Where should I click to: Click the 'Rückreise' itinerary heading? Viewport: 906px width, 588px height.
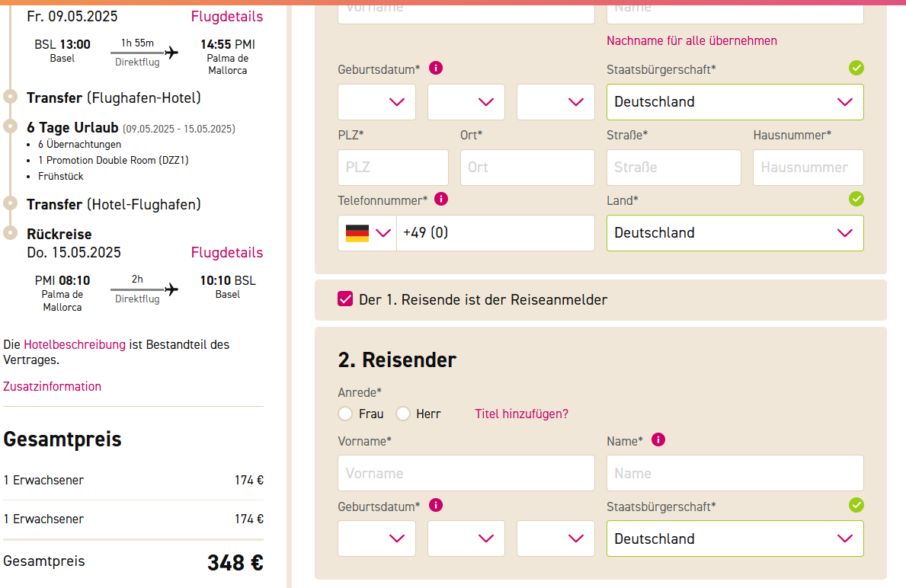point(59,234)
